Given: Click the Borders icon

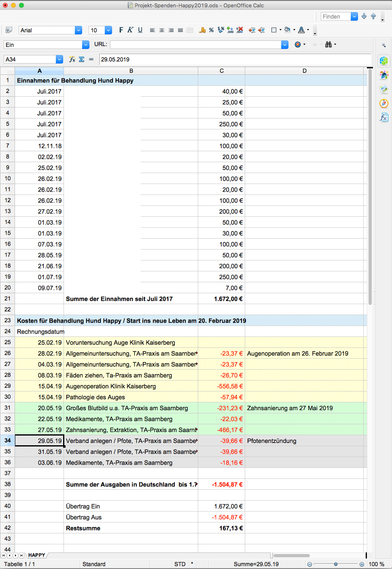Looking at the screenshot, I should coord(274,30).
